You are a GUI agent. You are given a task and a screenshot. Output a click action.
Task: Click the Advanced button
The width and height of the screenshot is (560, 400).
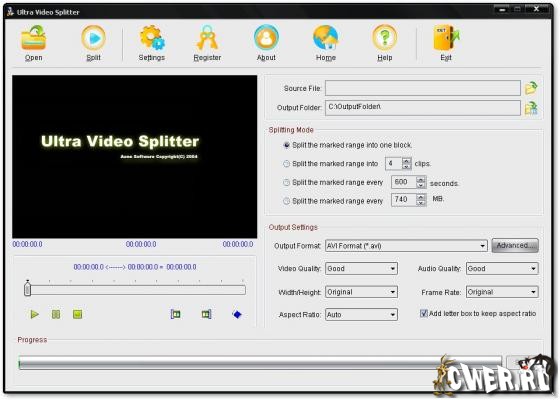[515, 246]
